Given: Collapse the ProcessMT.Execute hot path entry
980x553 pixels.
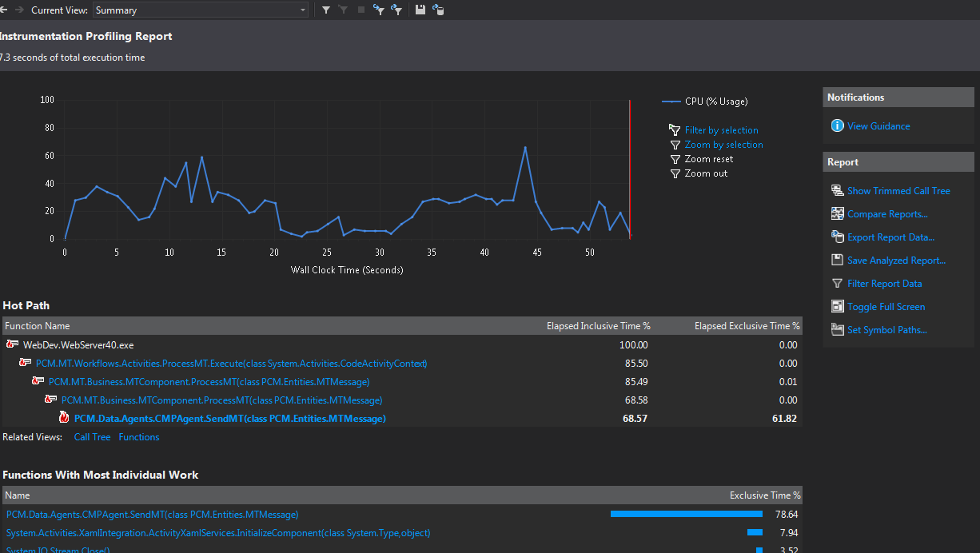Looking at the screenshot, I should point(26,363).
